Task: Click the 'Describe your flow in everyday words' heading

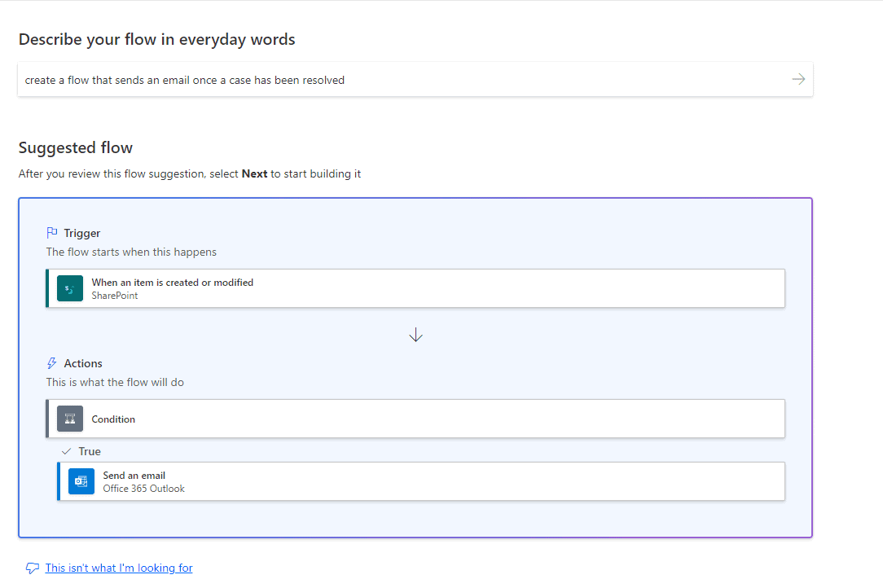Action: coord(156,40)
